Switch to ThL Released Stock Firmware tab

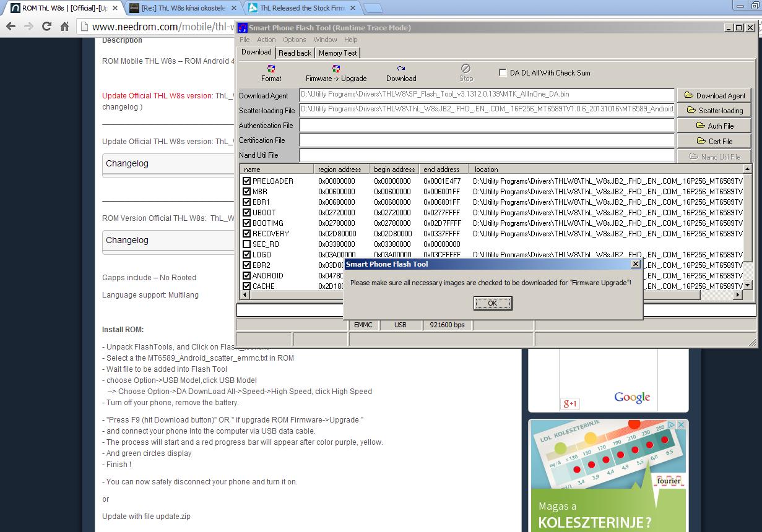[x=302, y=8]
